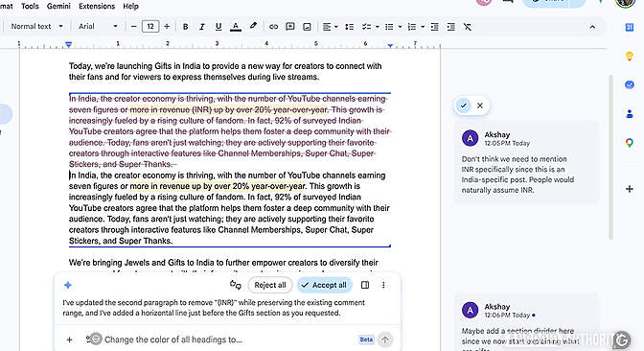Submit the prompt with the up arrow
Image resolution: width=644 pixels, height=351 pixels.
(x=385, y=339)
